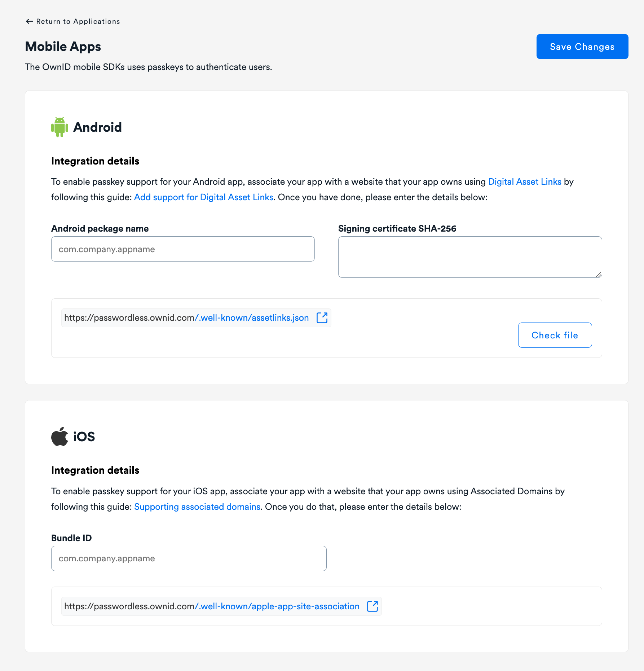Open the assetlinks.json external link icon
Image resolution: width=644 pixels, height=671 pixels.
click(x=321, y=317)
